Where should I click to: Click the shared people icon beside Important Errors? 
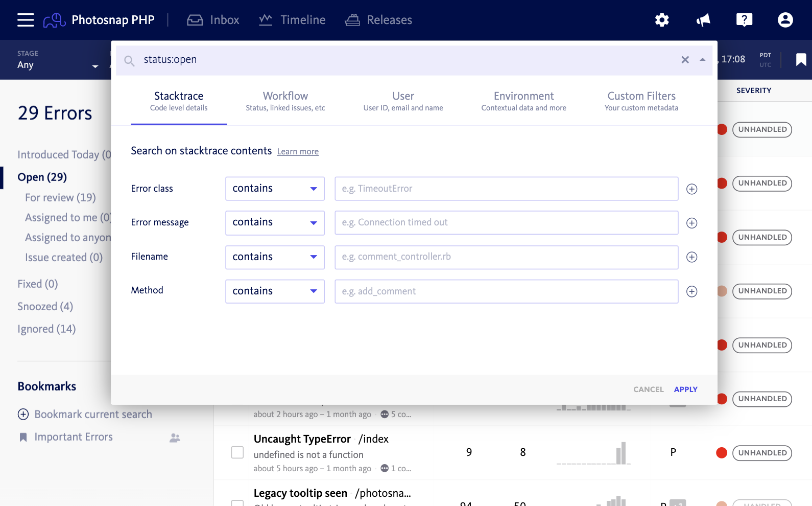(175, 438)
